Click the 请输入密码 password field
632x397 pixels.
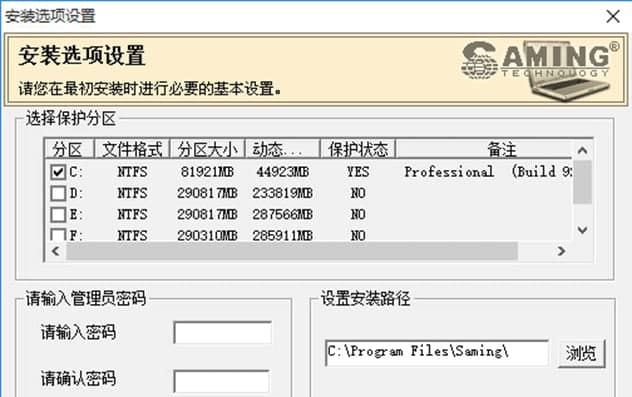pos(222,333)
